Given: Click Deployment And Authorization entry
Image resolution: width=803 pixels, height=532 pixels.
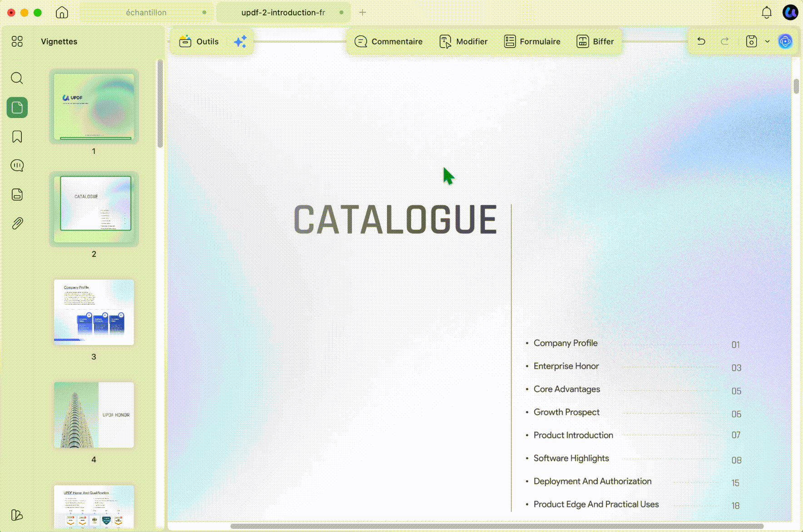Looking at the screenshot, I should [592, 481].
